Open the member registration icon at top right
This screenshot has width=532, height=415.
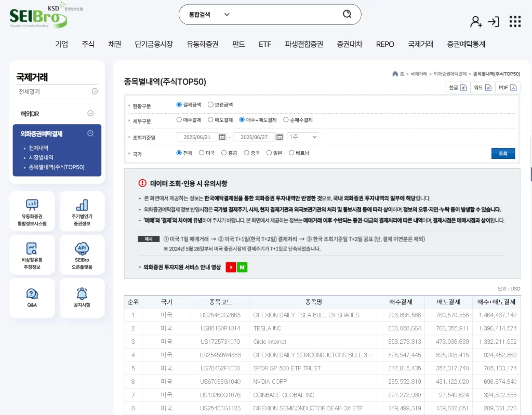pyautogui.click(x=476, y=22)
